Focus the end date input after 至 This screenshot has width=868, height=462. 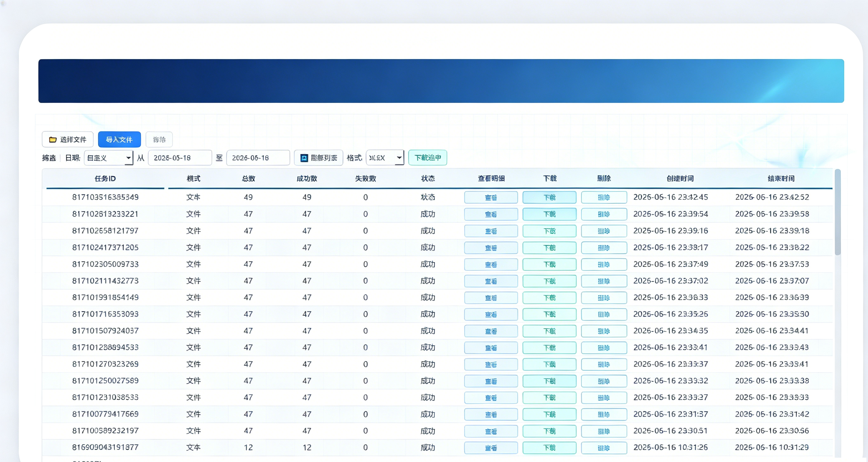tap(258, 157)
